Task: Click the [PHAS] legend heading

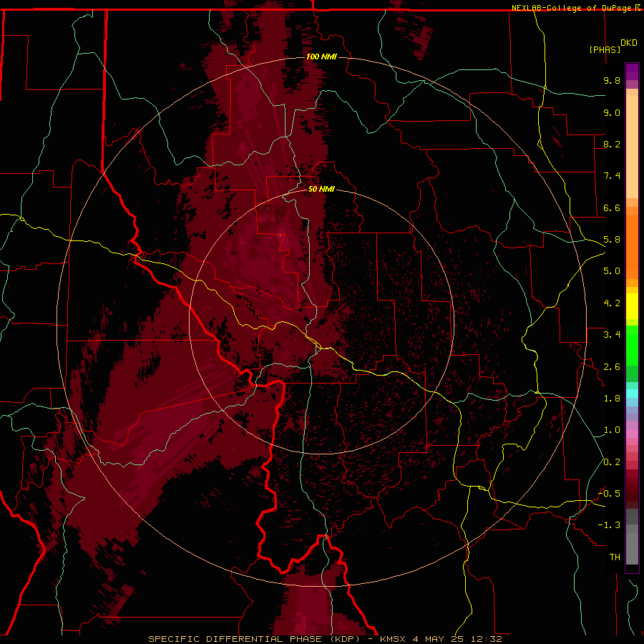Action: coord(605,50)
